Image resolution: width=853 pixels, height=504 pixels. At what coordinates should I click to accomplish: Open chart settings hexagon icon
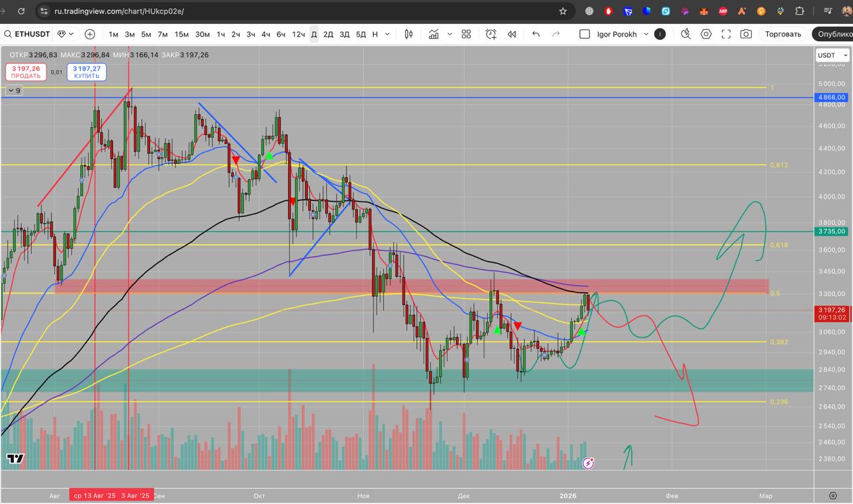(706, 34)
